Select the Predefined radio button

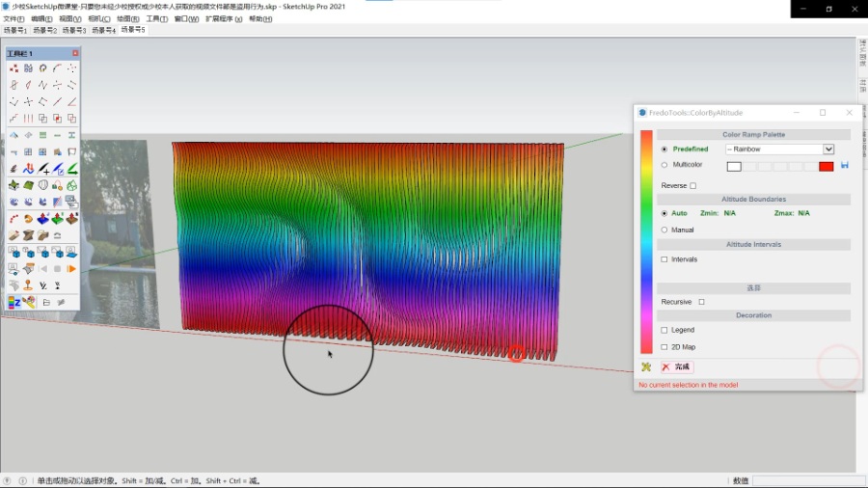click(x=665, y=149)
